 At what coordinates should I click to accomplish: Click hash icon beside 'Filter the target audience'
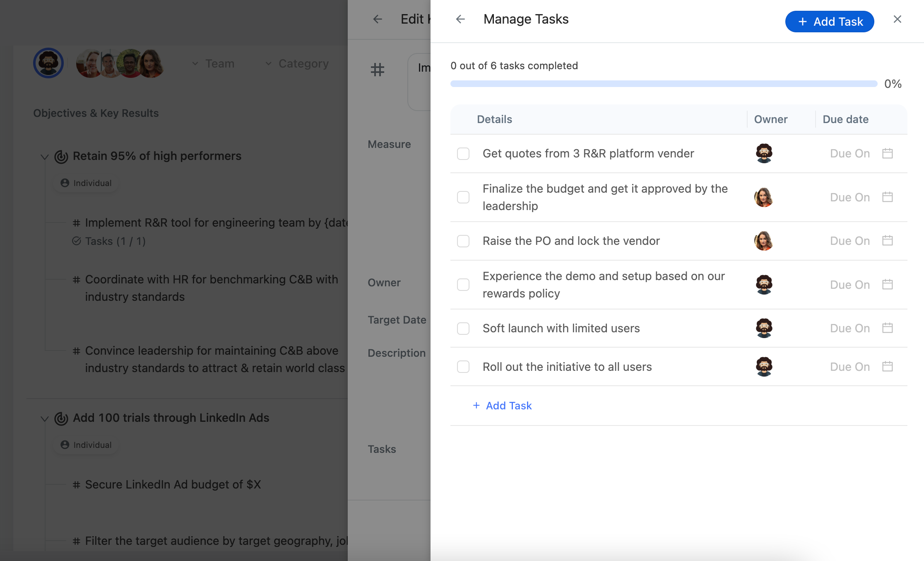(x=76, y=541)
